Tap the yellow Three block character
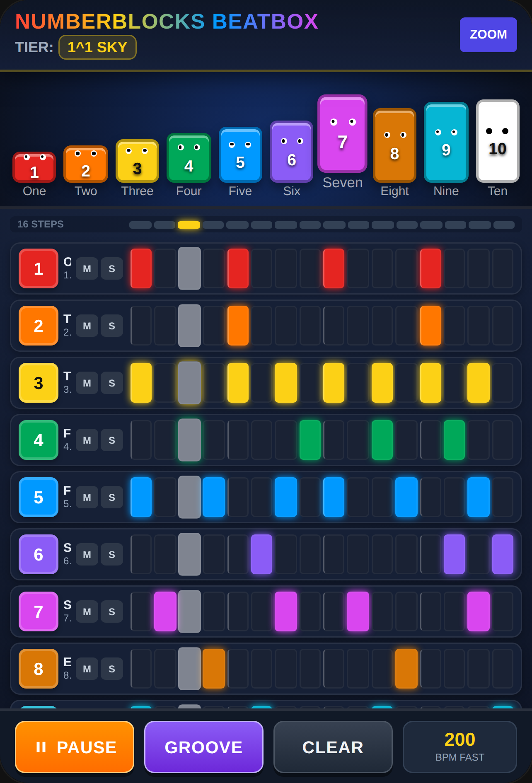 click(137, 161)
